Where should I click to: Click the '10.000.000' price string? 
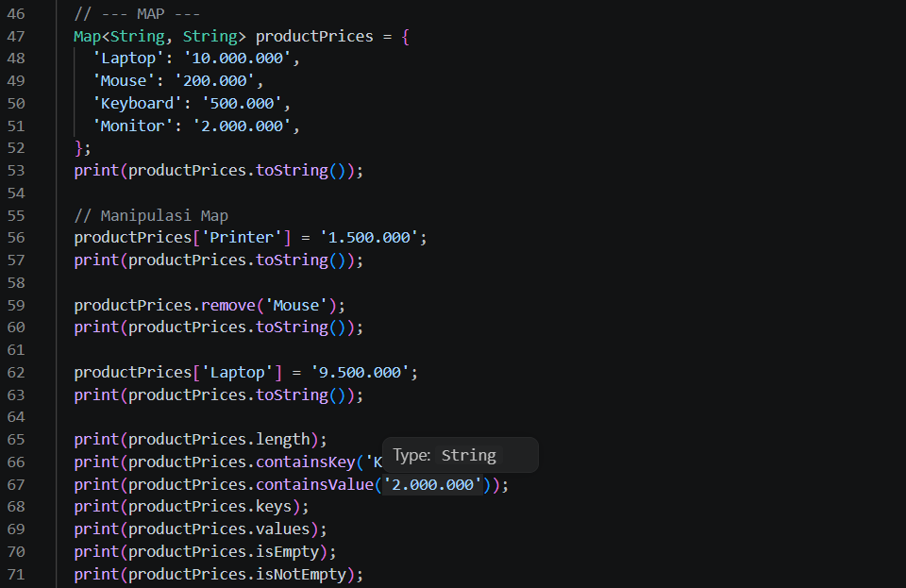(x=237, y=59)
